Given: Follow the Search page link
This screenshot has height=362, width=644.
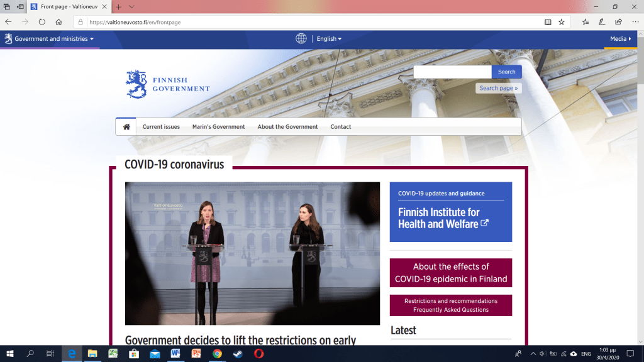Looking at the screenshot, I should 498,88.
